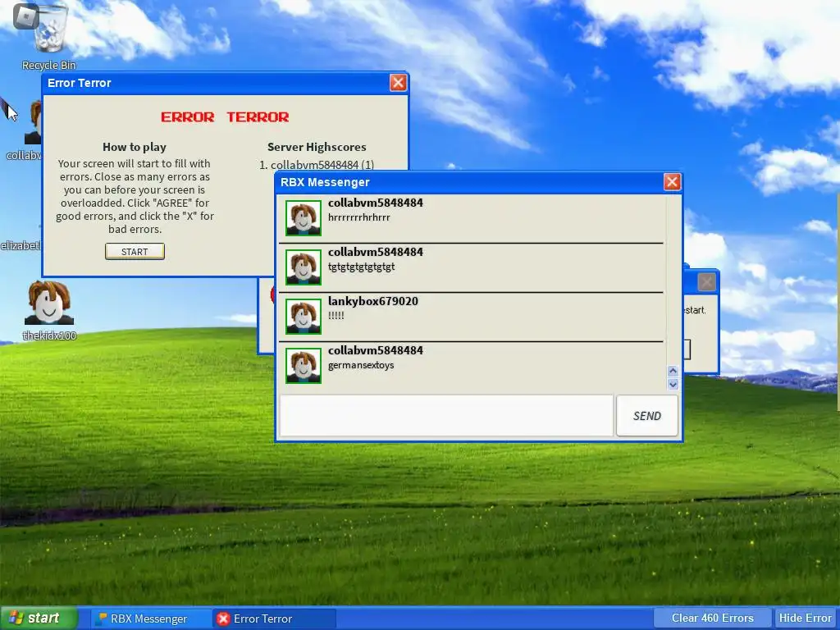Click the hrrrrrrrhrhrrr message text

359,217
